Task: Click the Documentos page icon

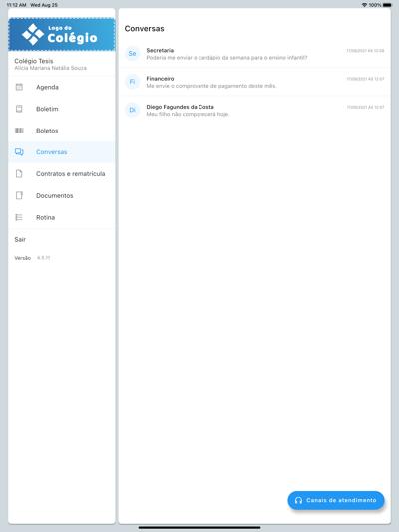Action: tap(19, 196)
